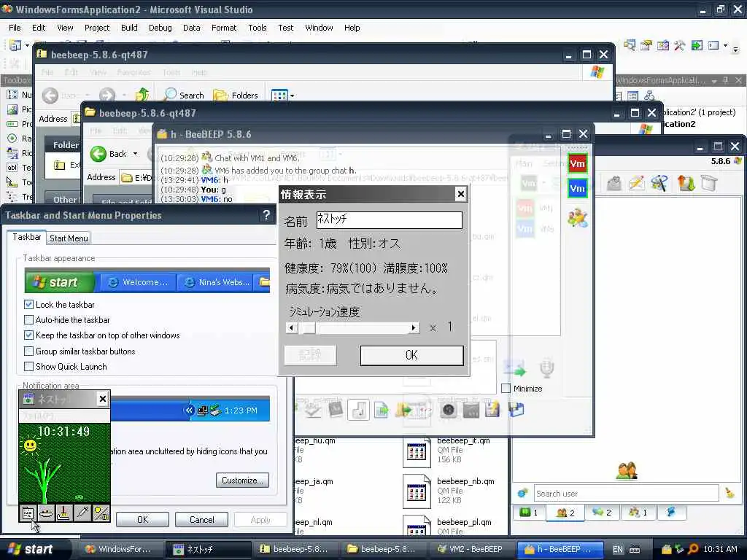The width and height of the screenshot is (747, 560).
Task: Click the 名前 name input field
Action: (x=390, y=220)
